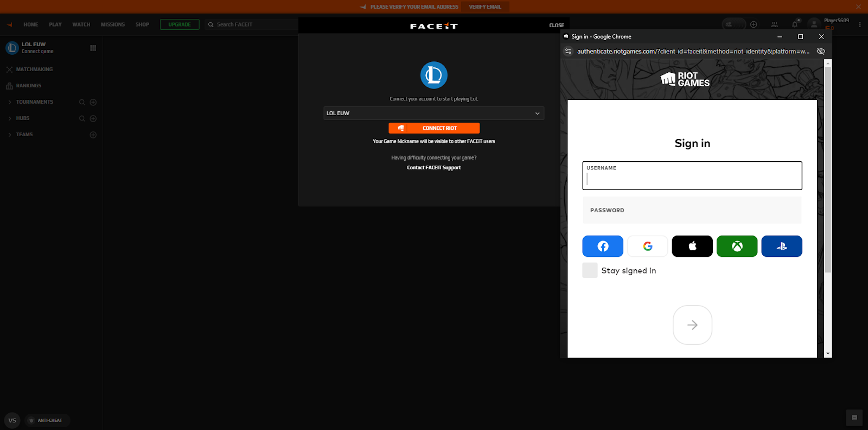Click the Chrome popup address URL
Viewport: 868px width, 430px height.
pos(693,52)
